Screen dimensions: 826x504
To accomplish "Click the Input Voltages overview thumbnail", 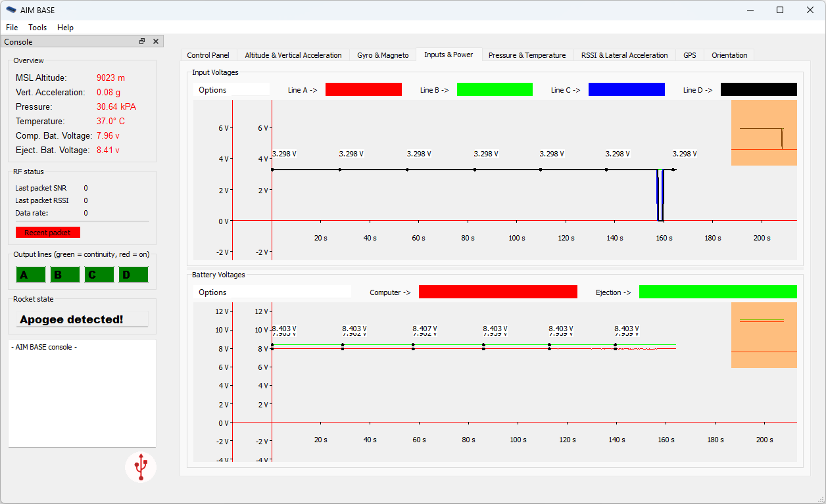I will (764, 133).
